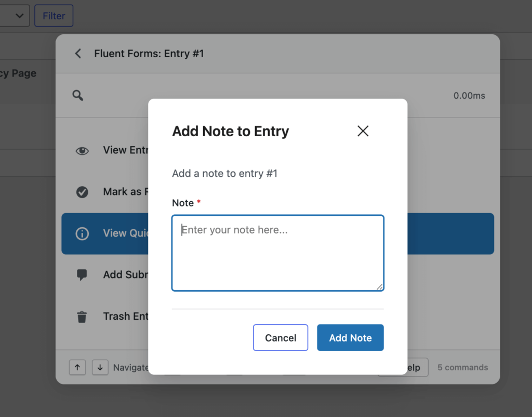
Task: Click the trash can icon
Action: point(82,317)
